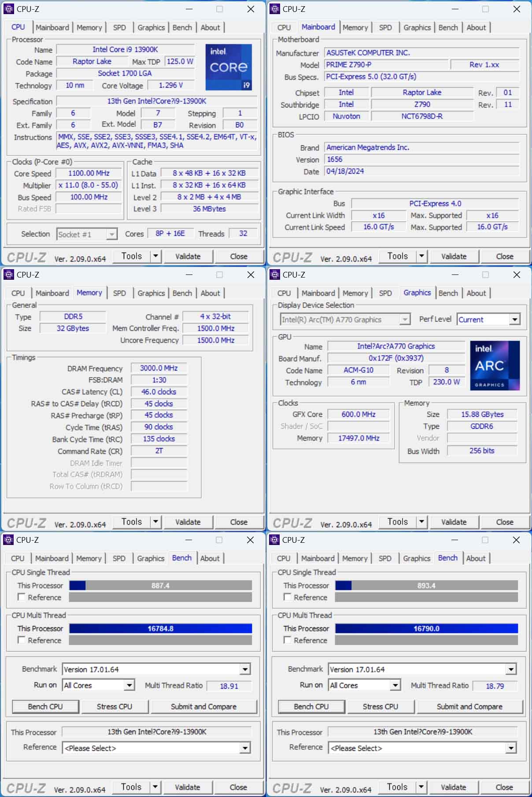The width and height of the screenshot is (532, 797).
Task: Click the CPU-Z title bar icon in the CPU info window
Action: click(x=9, y=9)
